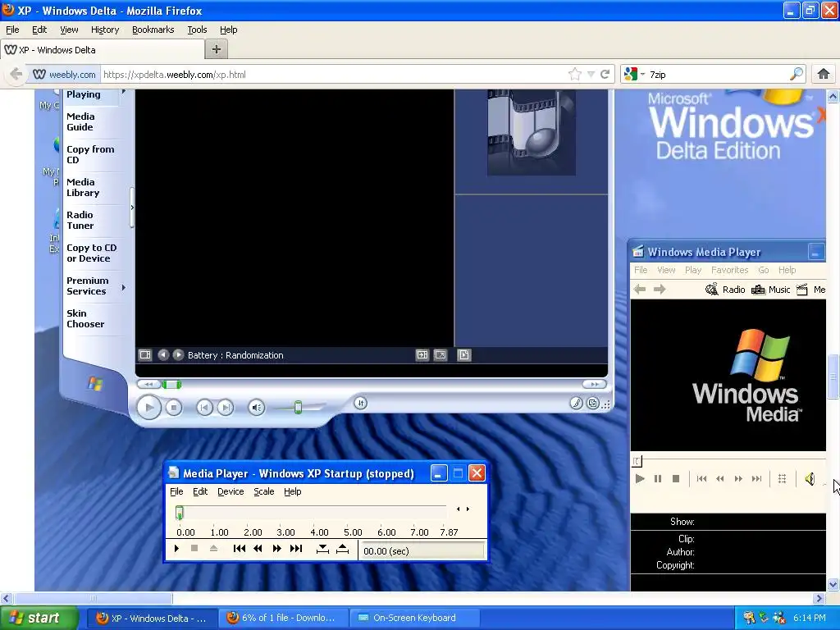Open Scale menu in Media Player window
The height and width of the screenshot is (630, 840).
(x=263, y=492)
